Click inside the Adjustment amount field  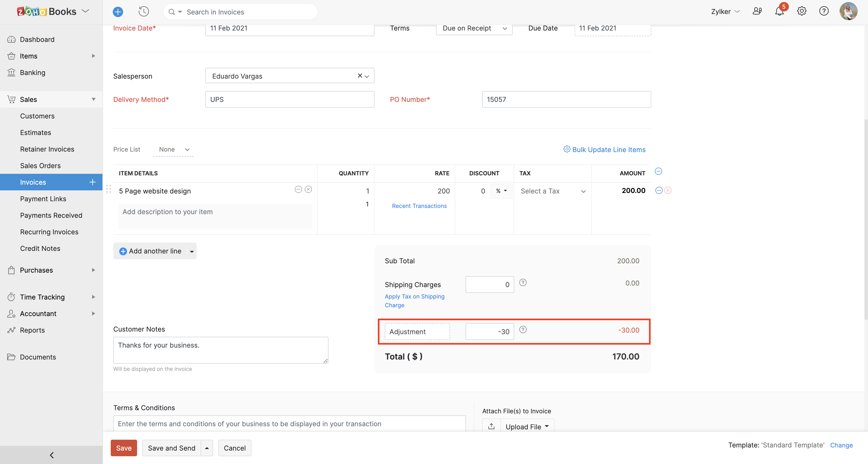[x=489, y=331]
